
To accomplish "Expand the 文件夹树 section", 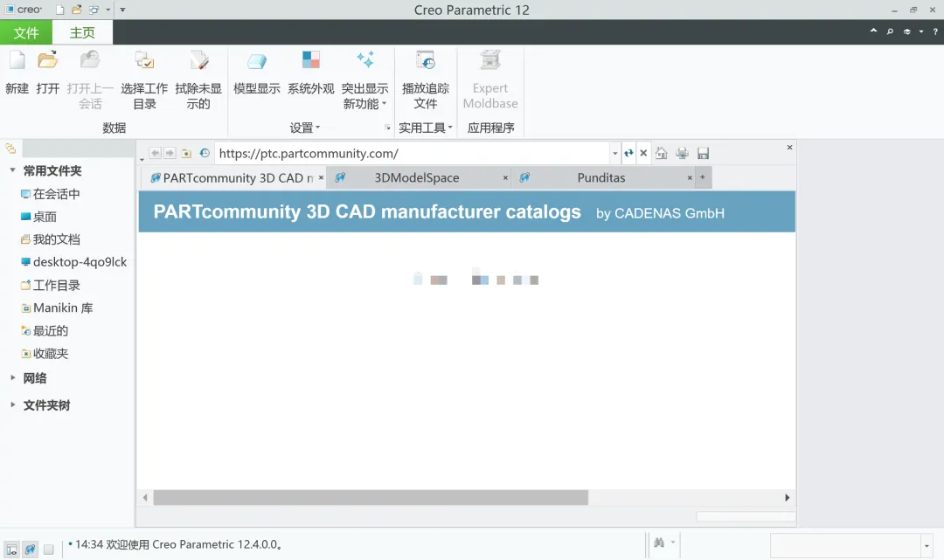I will coord(12,404).
